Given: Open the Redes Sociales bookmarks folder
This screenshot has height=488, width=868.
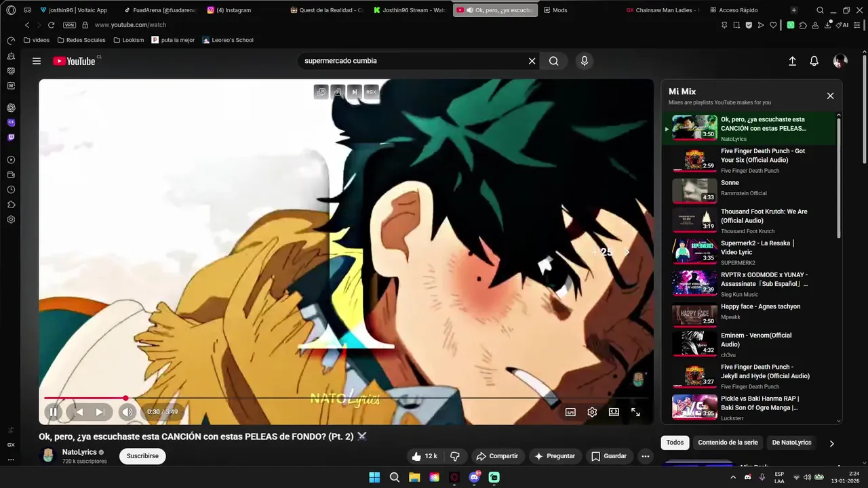Looking at the screenshot, I should pos(81,40).
